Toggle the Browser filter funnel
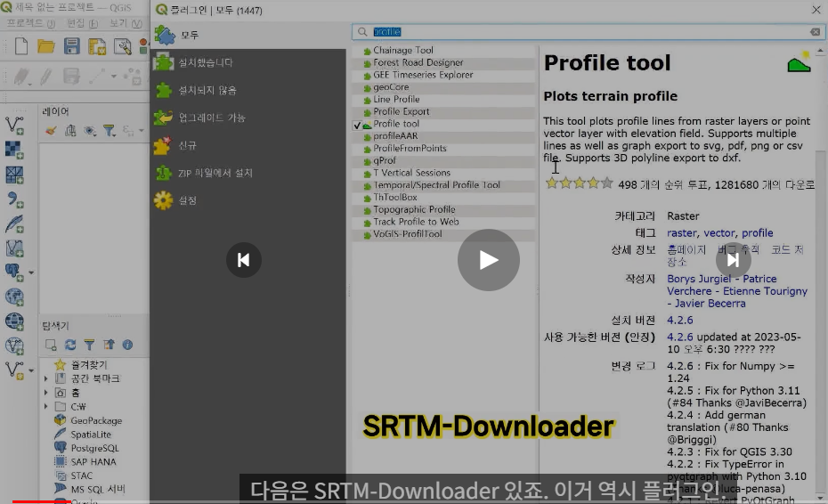This screenshot has width=828, height=504. pyautogui.click(x=89, y=345)
